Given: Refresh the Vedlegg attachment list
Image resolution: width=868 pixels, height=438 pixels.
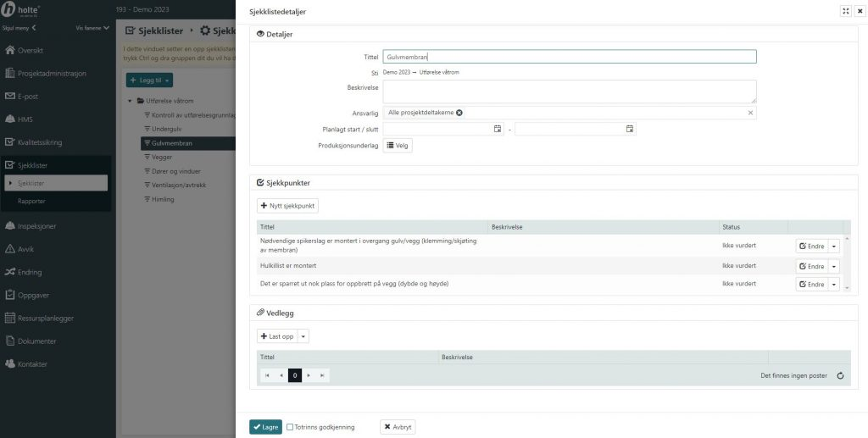Looking at the screenshot, I should click(x=840, y=375).
